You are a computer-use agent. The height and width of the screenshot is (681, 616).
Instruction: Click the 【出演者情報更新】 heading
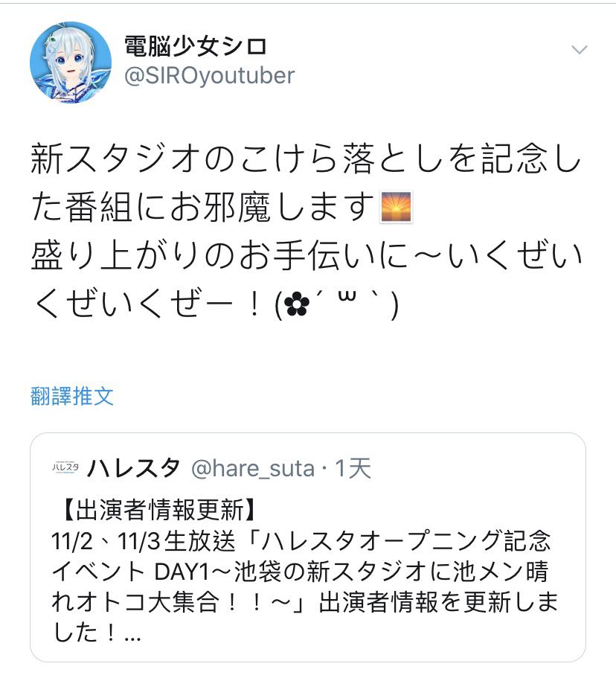160,509
